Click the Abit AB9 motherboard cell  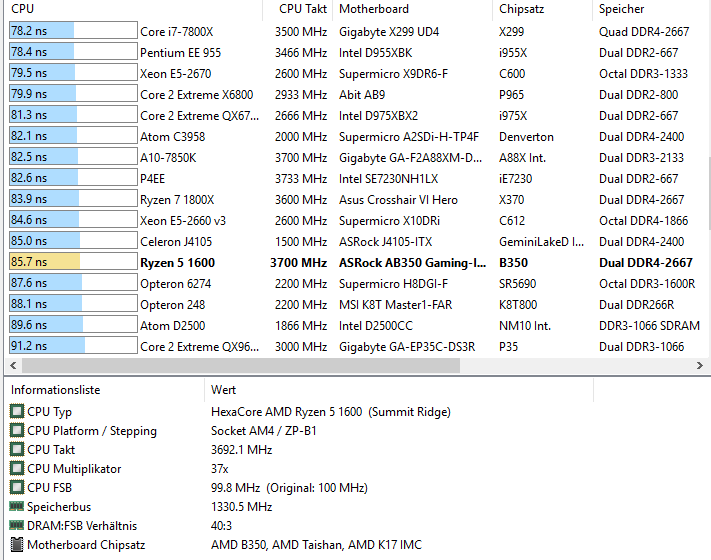[362, 95]
